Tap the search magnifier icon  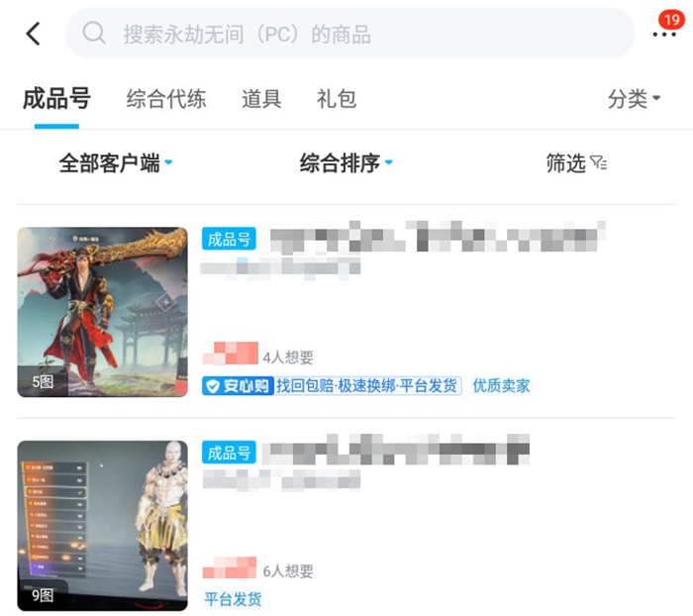click(94, 33)
